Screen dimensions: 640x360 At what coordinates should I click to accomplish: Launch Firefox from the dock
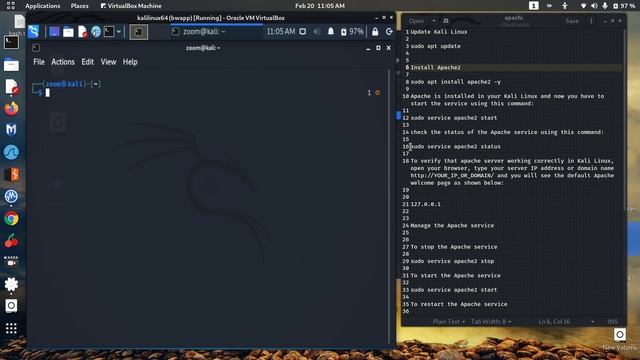[x=11, y=109]
